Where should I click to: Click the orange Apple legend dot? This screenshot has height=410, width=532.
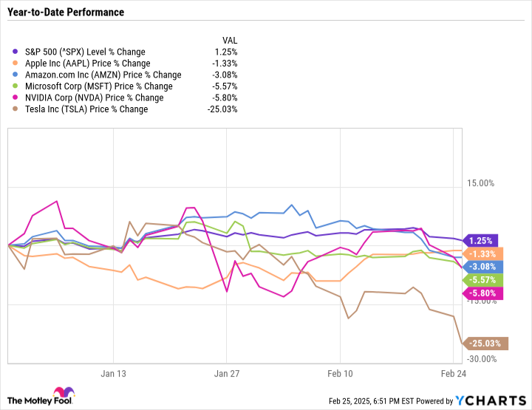[16, 64]
